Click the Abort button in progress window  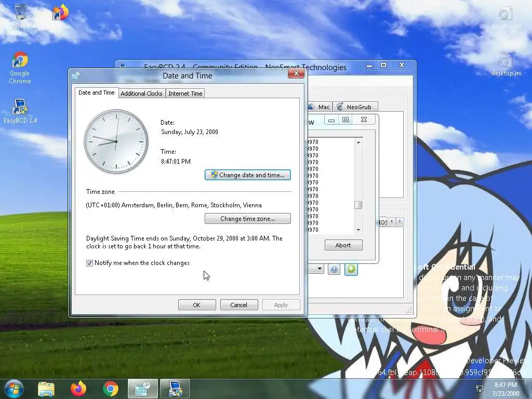point(343,245)
